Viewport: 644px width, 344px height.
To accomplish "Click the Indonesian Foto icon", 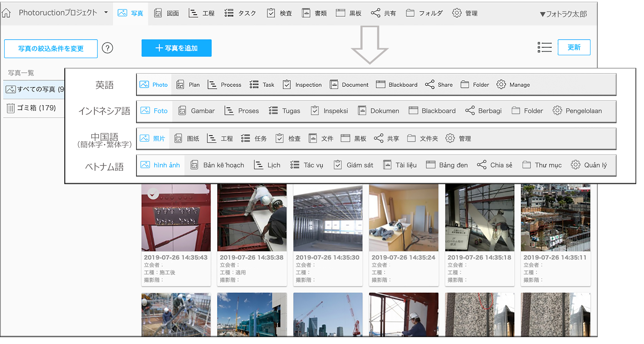I will [x=145, y=111].
